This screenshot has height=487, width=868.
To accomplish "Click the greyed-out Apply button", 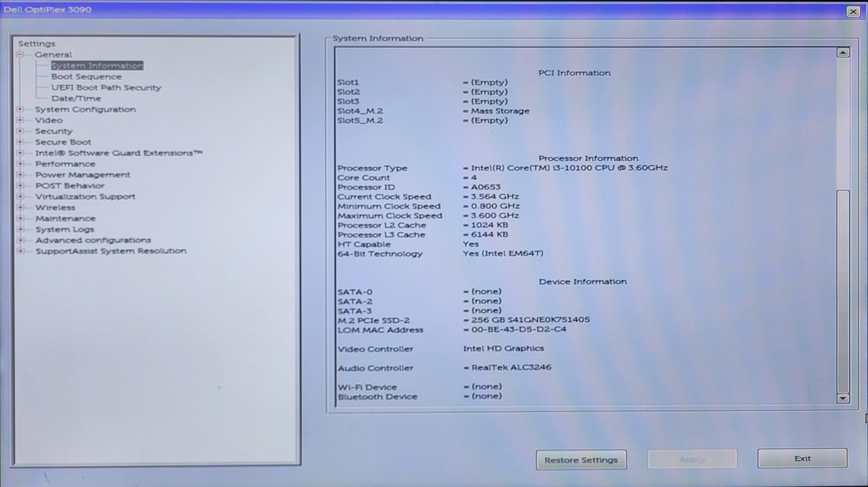I will [x=692, y=459].
